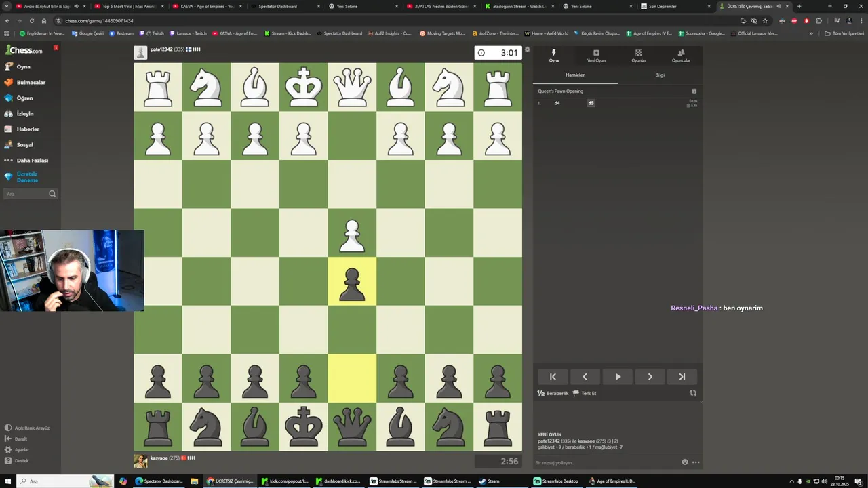Switch to the Hamleler moves tab
The height and width of the screenshot is (488, 868).
(x=575, y=75)
